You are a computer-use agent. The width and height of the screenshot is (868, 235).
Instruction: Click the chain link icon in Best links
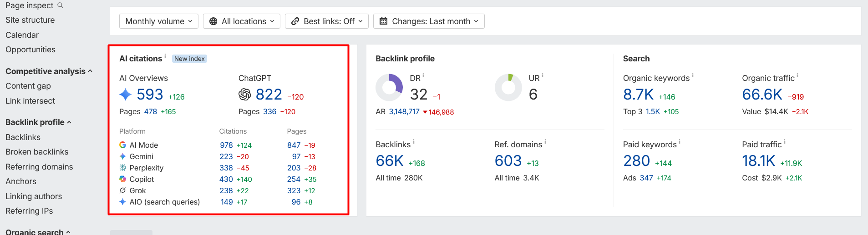295,21
